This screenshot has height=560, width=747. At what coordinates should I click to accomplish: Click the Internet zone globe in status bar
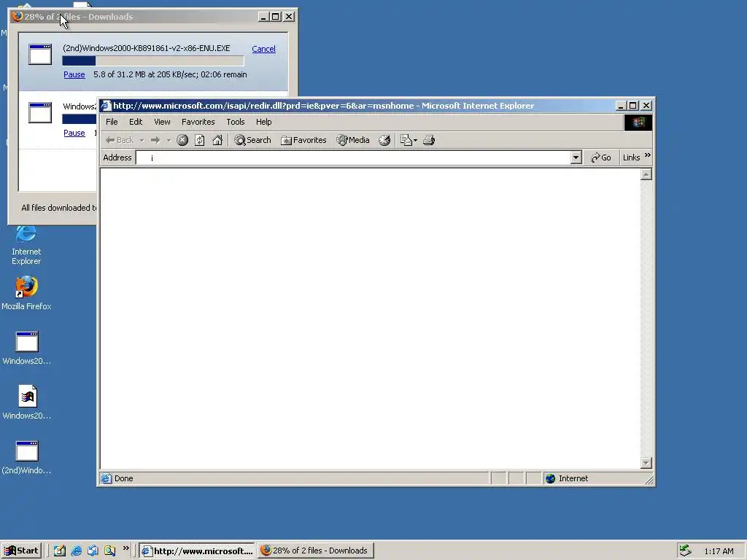click(x=550, y=478)
